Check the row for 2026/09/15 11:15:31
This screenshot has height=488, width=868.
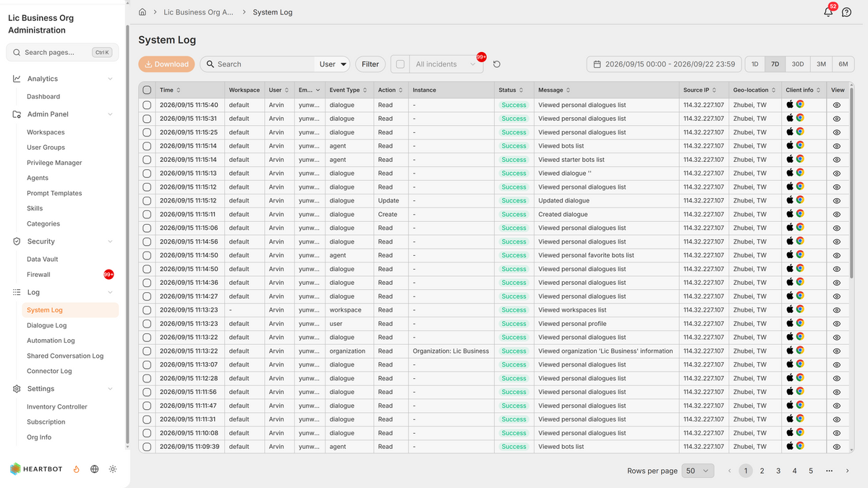[x=147, y=119]
